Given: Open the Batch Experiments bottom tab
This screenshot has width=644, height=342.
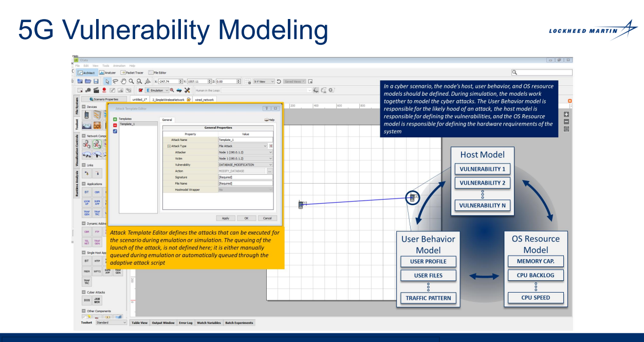Looking at the screenshot, I should (x=239, y=322).
